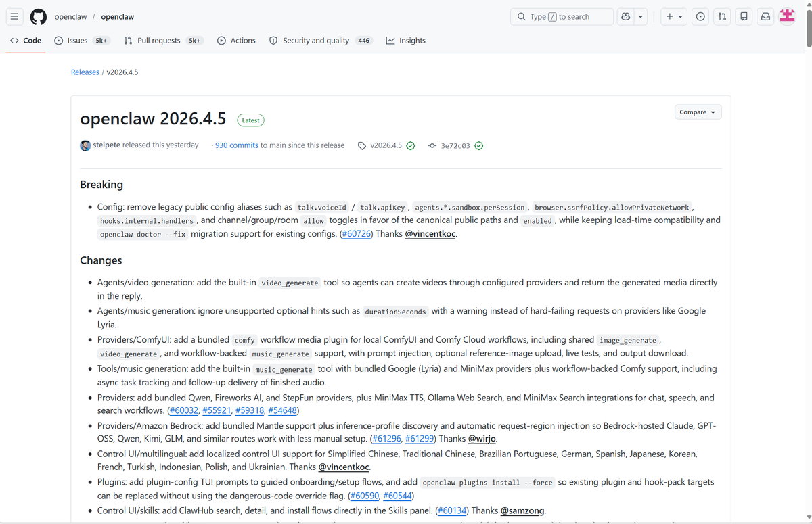Click the openclaw repository name in header
Image resolution: width=812 pixels, height=524 pixels.
click(118, 17)
